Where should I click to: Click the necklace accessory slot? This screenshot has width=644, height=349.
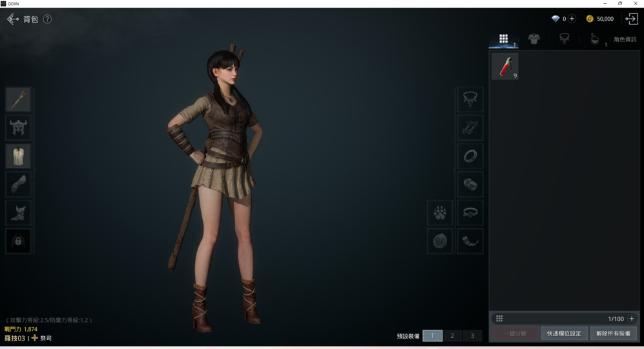470,100
